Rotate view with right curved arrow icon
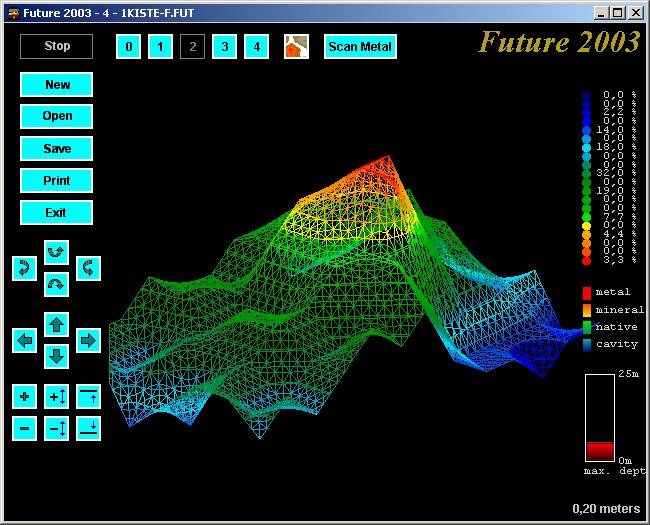650x525 pixels. point(88,268)
